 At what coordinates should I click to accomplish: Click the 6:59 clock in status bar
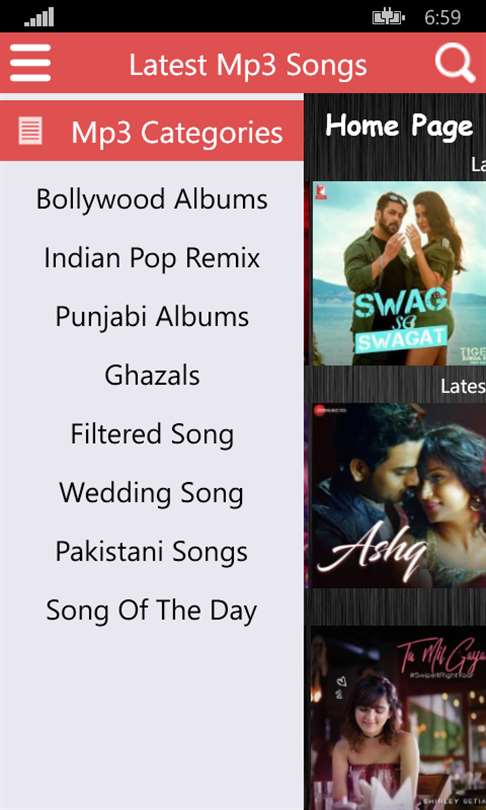[x=443, y=18]
